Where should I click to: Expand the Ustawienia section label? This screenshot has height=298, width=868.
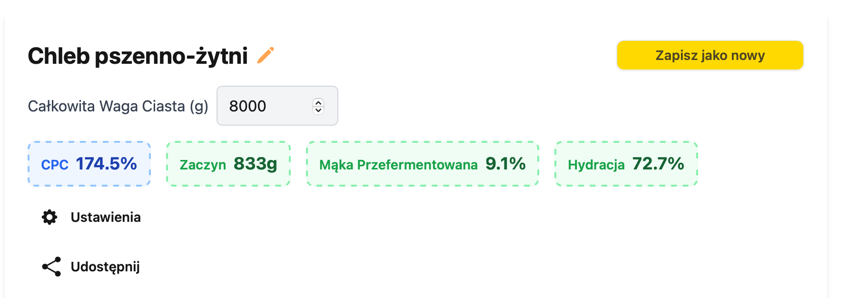(106, 217)
